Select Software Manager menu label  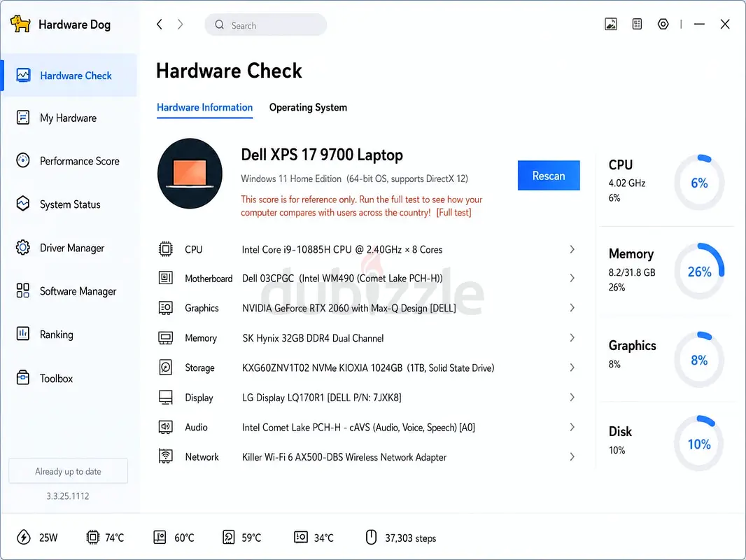point(78,291)
